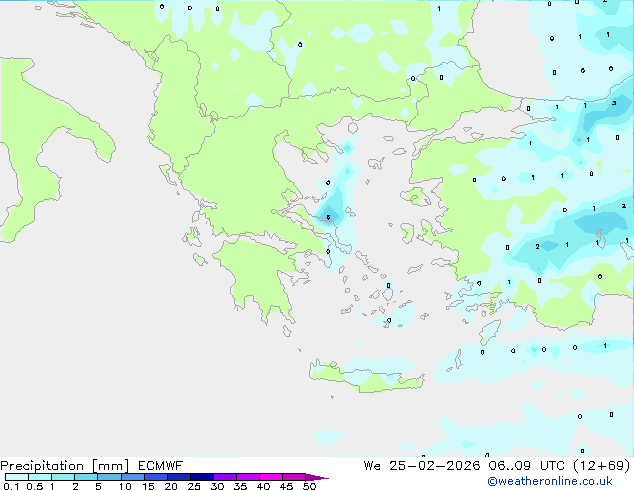Click the legend label 25

pyautogui.click(x=194, y=486)
